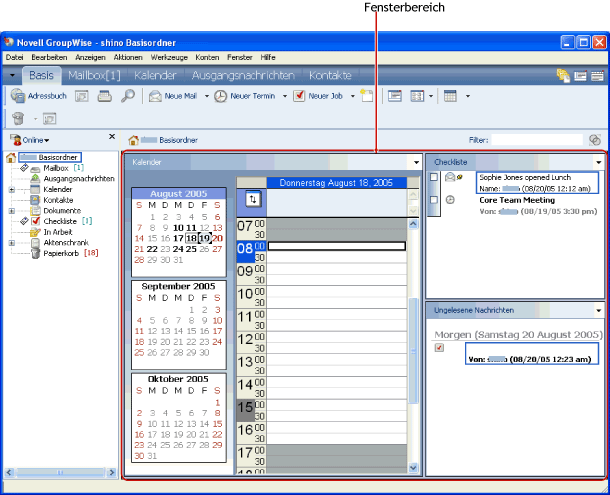Close the folder list pane with X
610x495 pixels.
[112, 137]
